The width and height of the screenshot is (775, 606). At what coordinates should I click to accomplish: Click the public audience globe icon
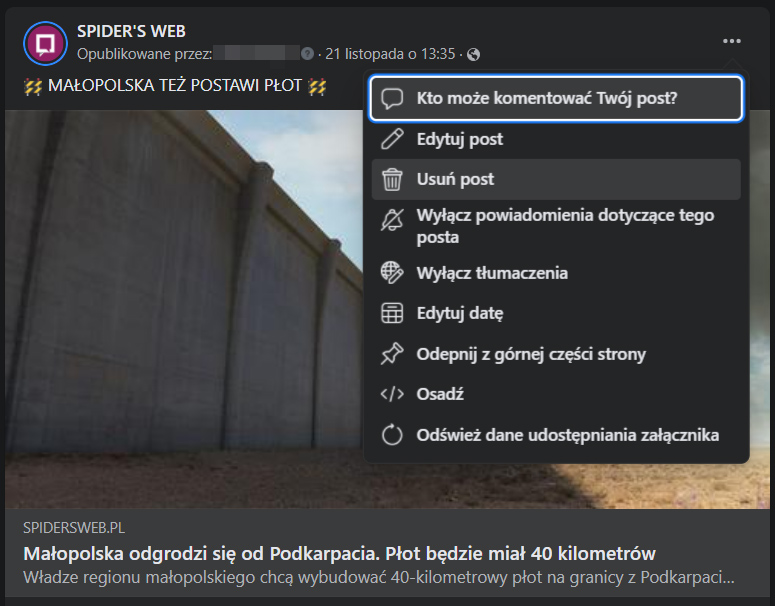(474, 54)
